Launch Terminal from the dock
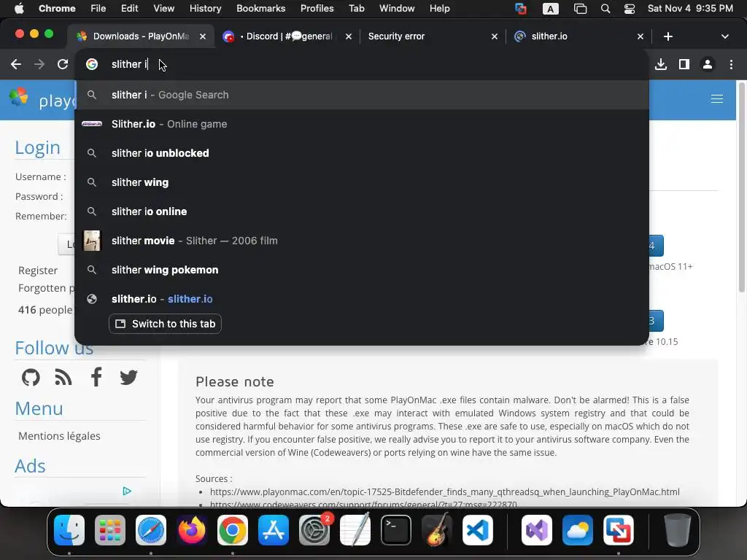The height and width of the screenshot is (560, 747). (x=396, y=530)
